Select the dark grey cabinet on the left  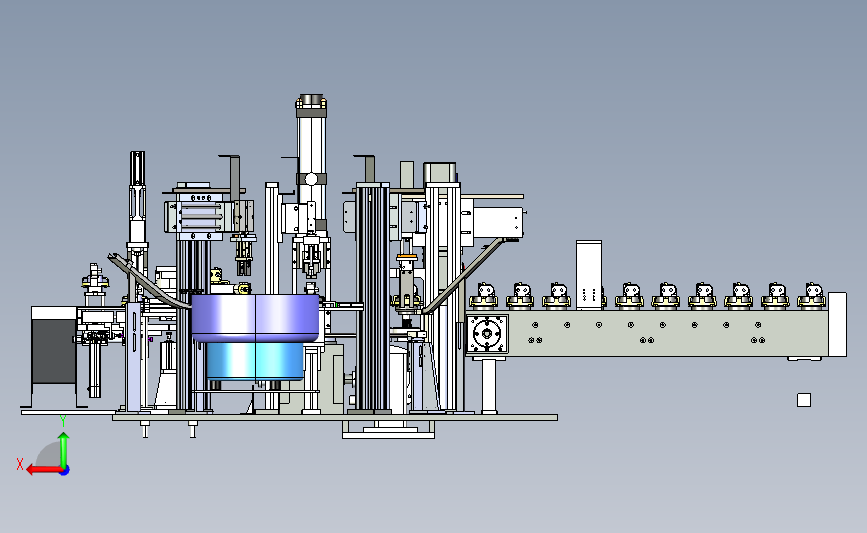pyautogui.click(x=54, y=351)
